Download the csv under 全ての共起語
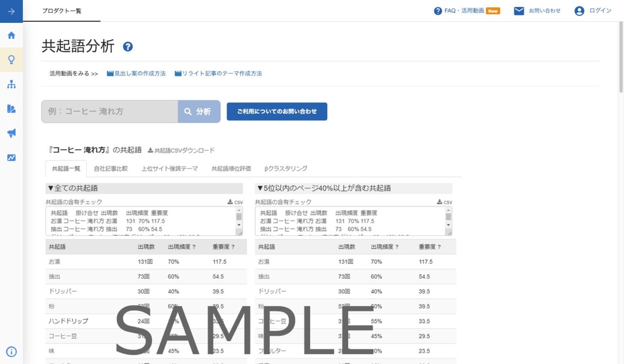Viewport: 624px width, 364px height. click(x=235, y=202)
